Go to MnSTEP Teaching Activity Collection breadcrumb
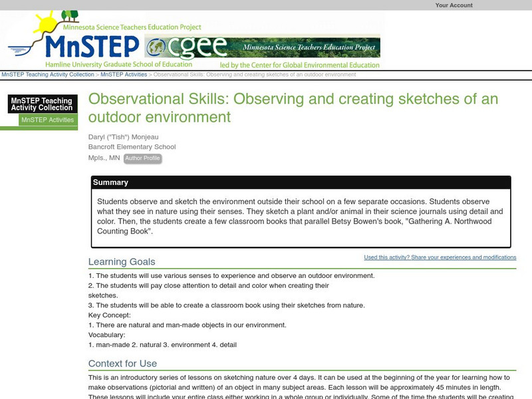 click(x=48, y=74)
